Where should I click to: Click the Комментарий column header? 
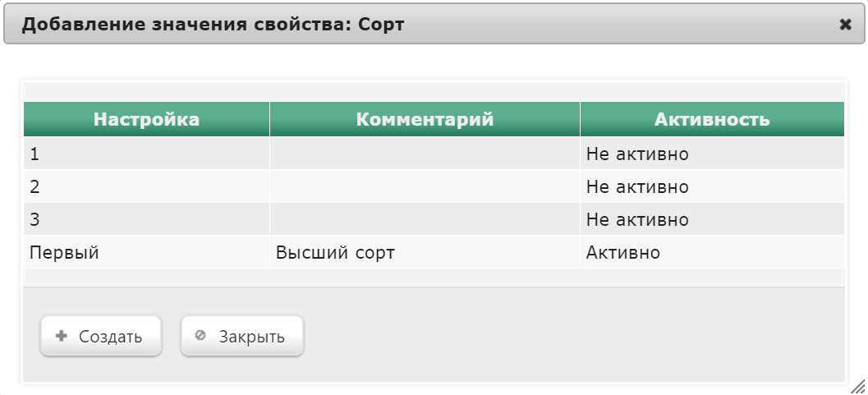[425, 119]
